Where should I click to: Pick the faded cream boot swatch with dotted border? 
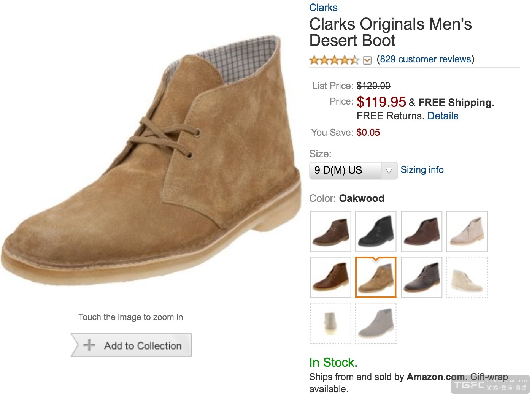[467, 277]
